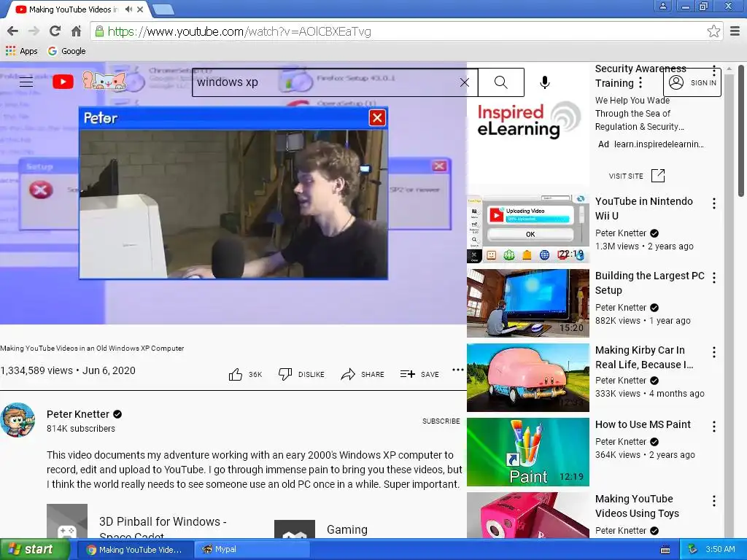Open Building the Largest PC Setup thumbnail
This screenshot has height=560, width=747.
tap(528, 303)
